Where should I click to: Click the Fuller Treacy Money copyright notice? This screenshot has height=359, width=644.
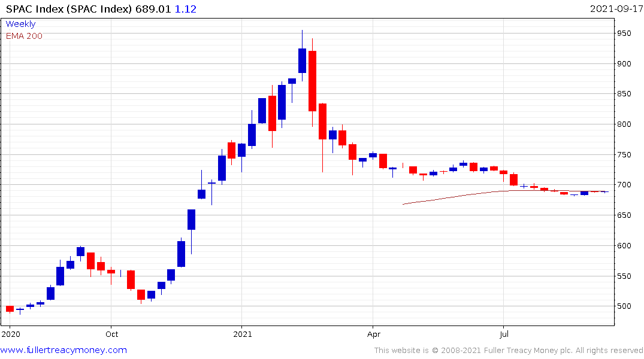click(x=509, y=351)
